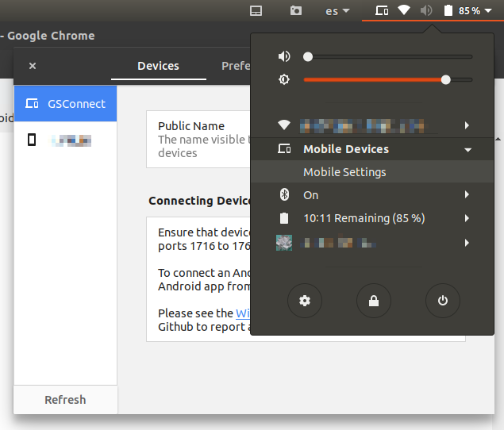
Task: Click the volume speaker icon in system menu
Action: [x=284, y=56]
